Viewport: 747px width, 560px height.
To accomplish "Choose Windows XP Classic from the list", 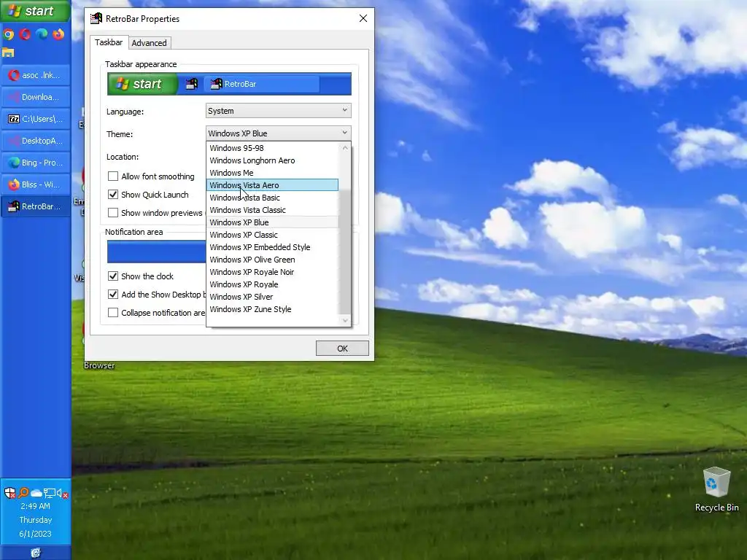I will [x=273, y=235].
